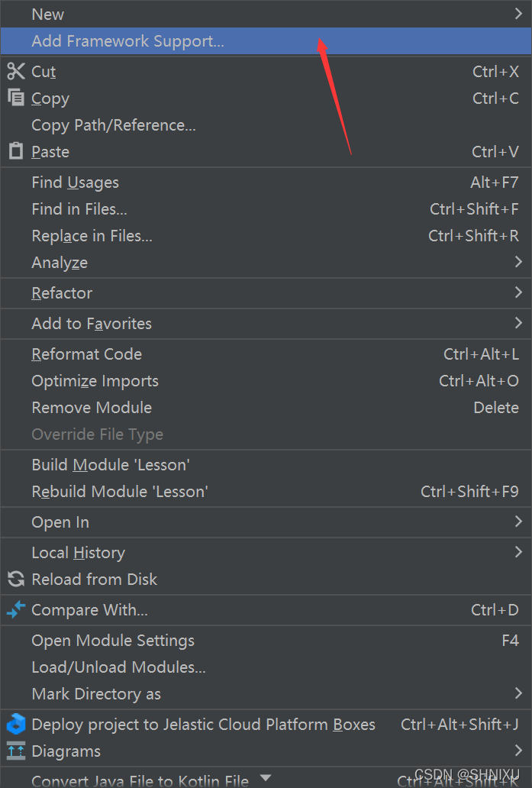Select Remove Module

tap(266, 407)
